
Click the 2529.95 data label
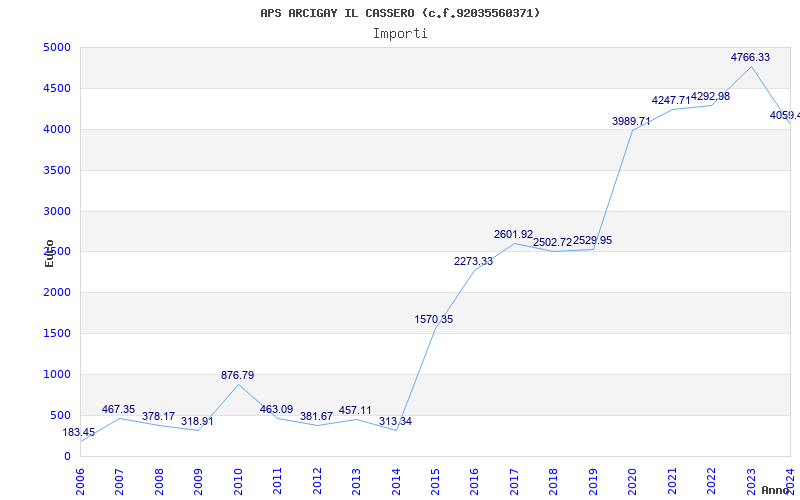point(592,240)
